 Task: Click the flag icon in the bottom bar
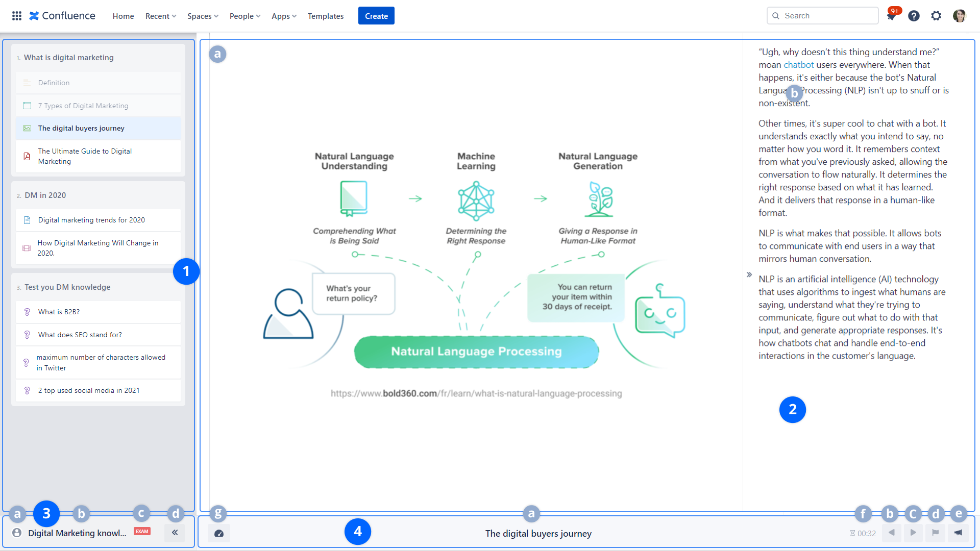click(935, 533)
